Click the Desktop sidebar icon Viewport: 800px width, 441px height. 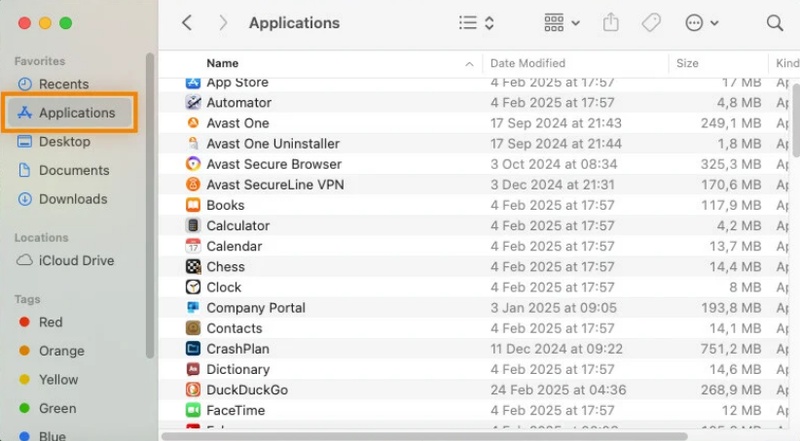(24, 141)
